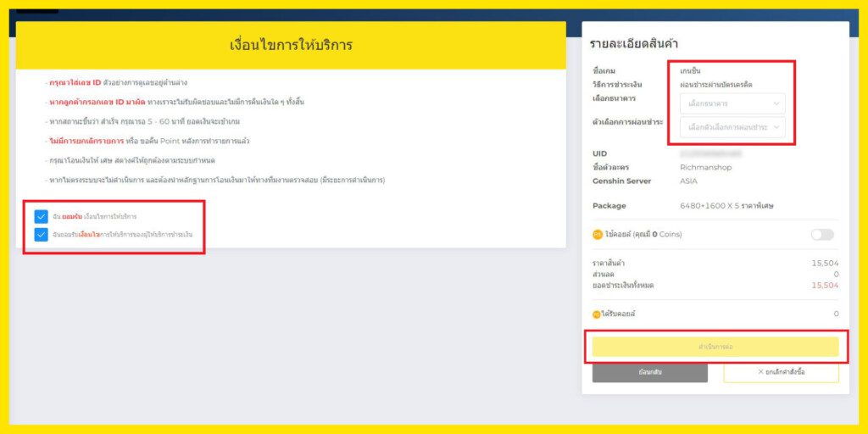Enable the ใช้คอยส์ coins toggle switch
868x434 pixels.
point(821,234)
